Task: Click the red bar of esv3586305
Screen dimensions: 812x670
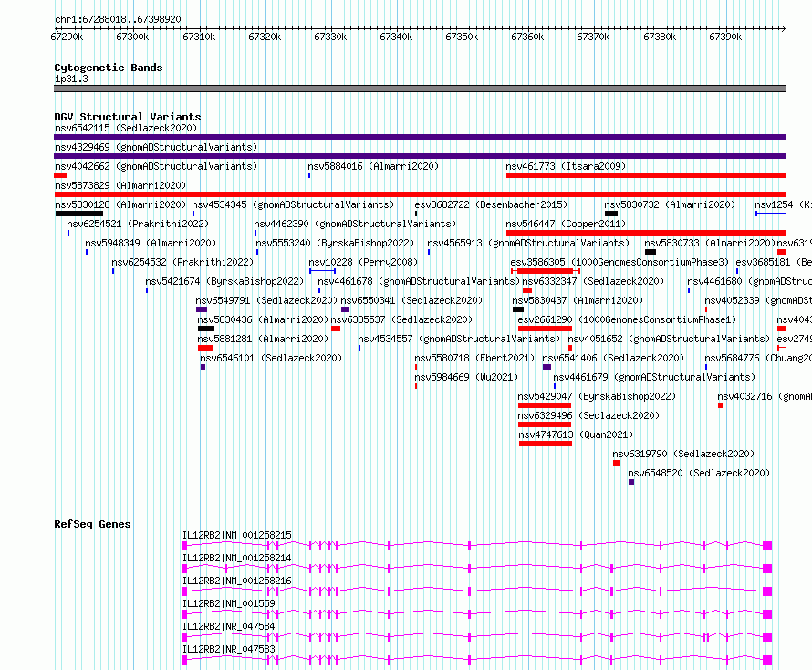Action: click(546, 271)
